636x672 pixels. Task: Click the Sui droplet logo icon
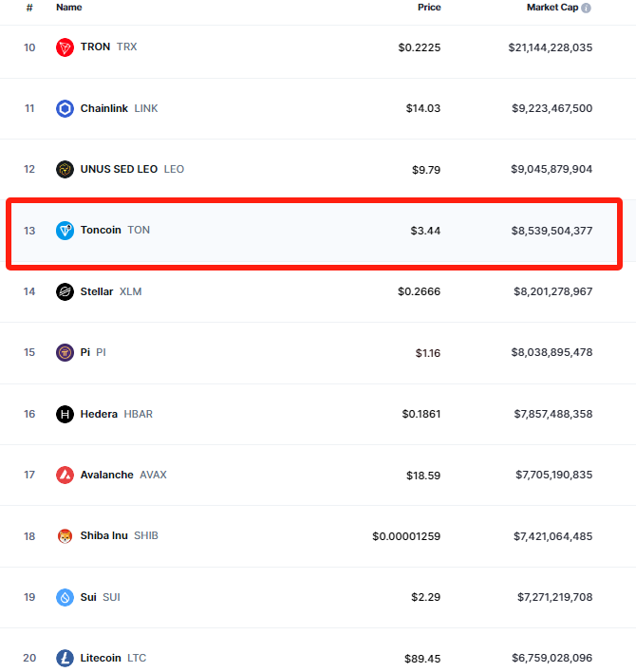coord(65,597)
